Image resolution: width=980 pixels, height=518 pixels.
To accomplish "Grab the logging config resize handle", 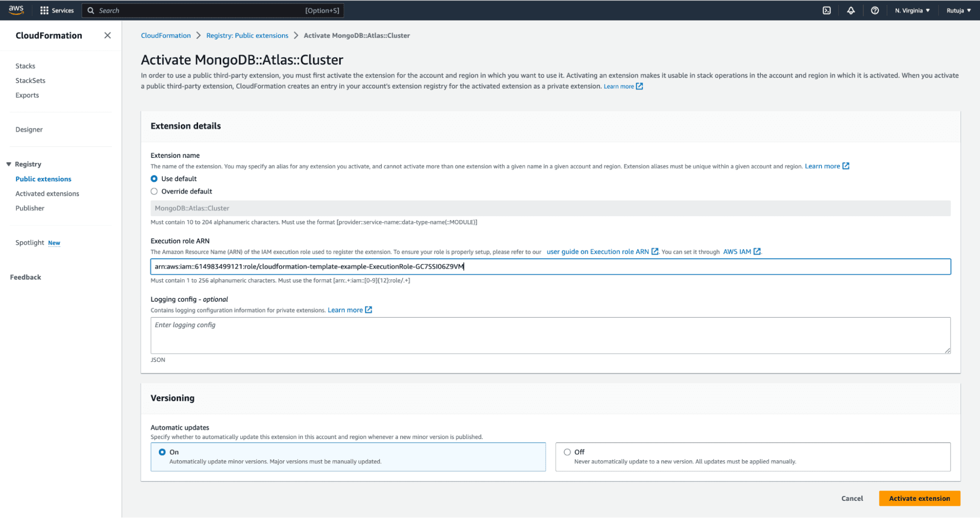I will 947,350.
